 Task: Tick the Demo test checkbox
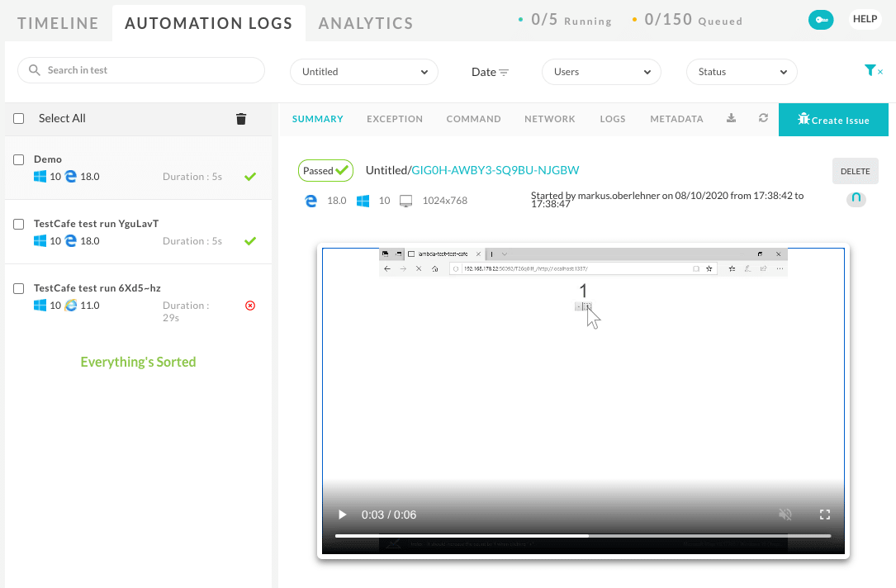pos(19,159)
